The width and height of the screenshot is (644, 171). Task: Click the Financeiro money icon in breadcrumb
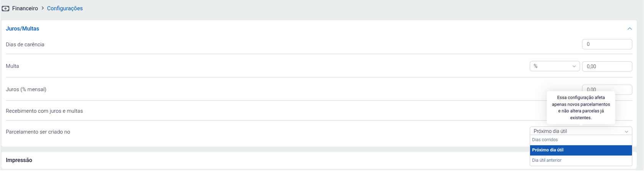point(5,8)
